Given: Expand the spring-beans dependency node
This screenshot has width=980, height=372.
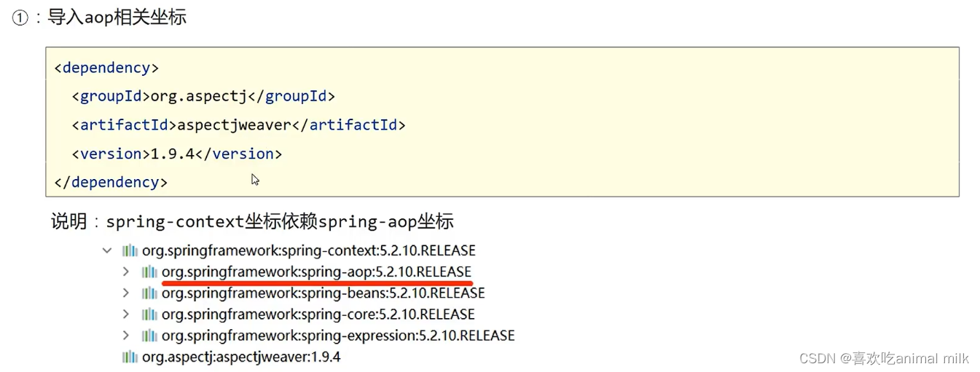Looking at the screenshot, I should coord(126,293).
